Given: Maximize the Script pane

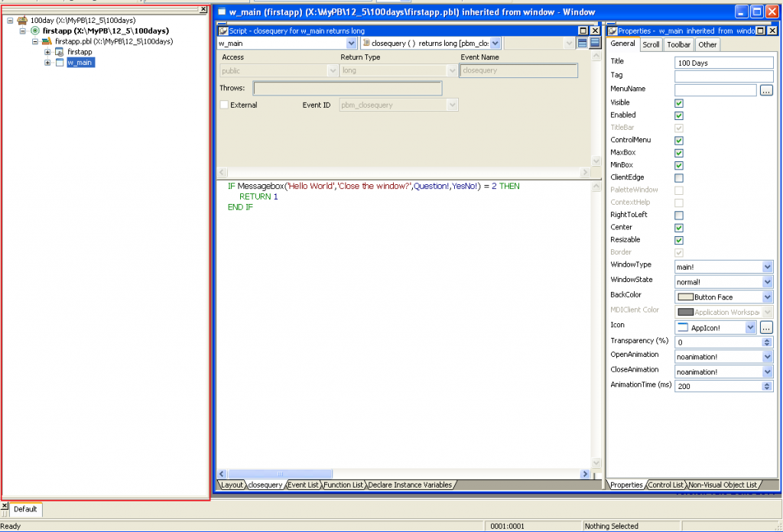Looking at the screenshot, I should [583, 31].
